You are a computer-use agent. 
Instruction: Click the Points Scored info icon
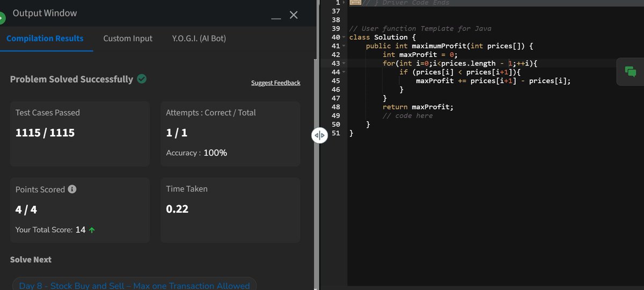tap(72, 189)
